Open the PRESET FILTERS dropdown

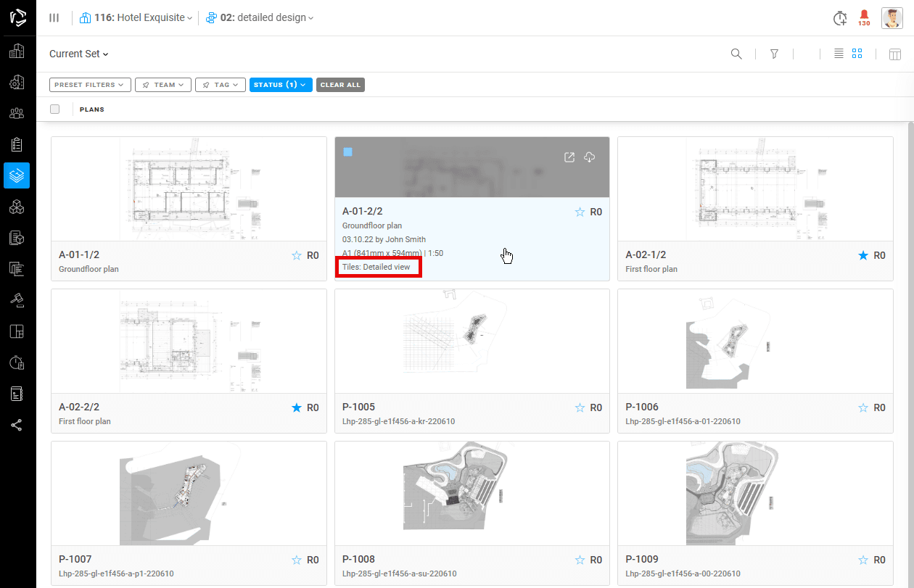pos(91,85)
